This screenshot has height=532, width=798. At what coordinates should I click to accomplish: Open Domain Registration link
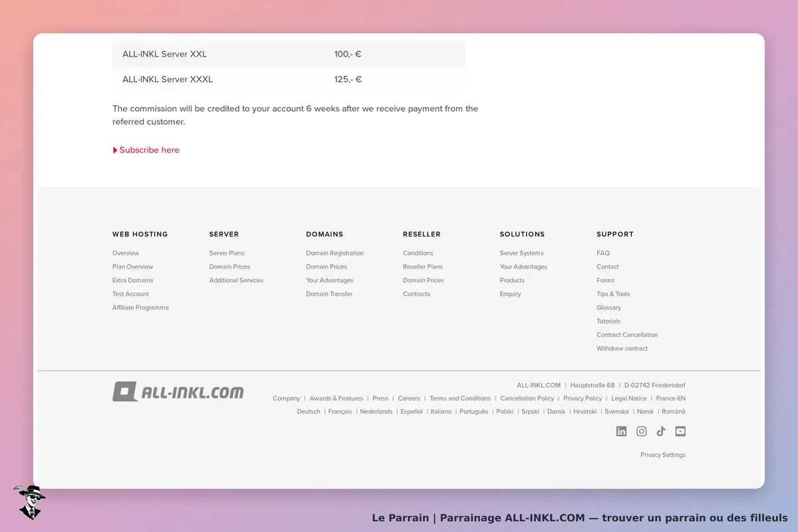(334, 253)
